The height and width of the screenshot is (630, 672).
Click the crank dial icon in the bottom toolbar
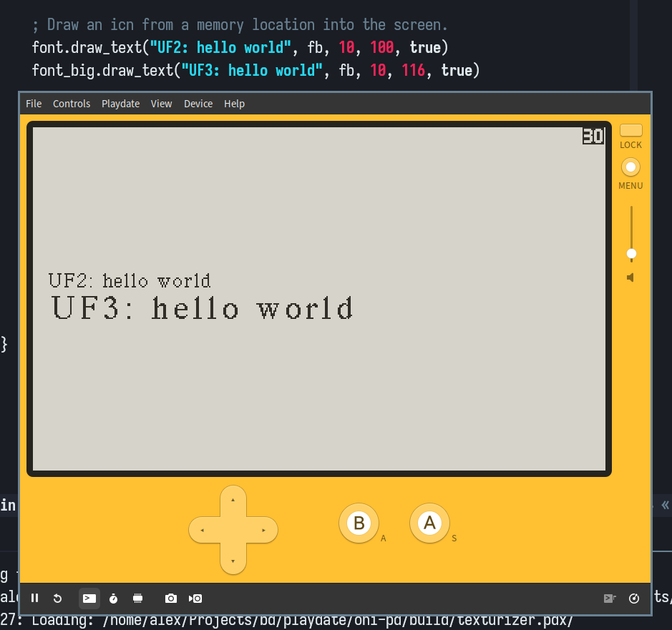[633, 599]
